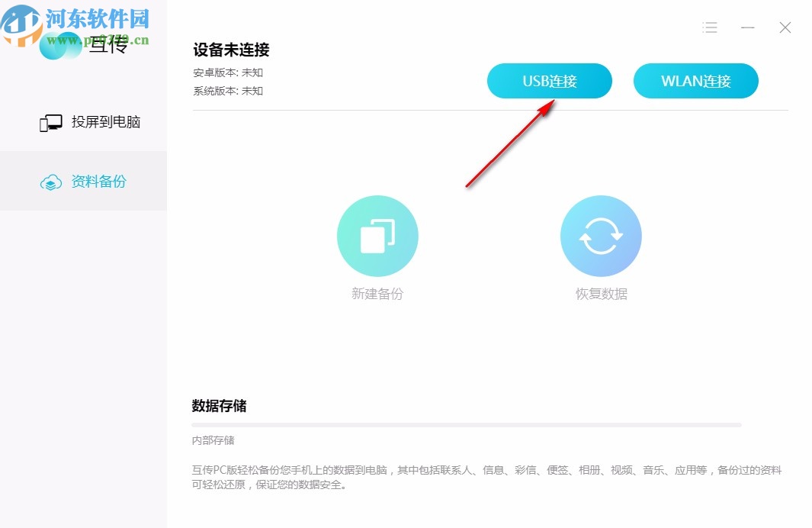
Task: Click the 新建备份 text label
Action: pyautogui.click(x=377, y=293)
